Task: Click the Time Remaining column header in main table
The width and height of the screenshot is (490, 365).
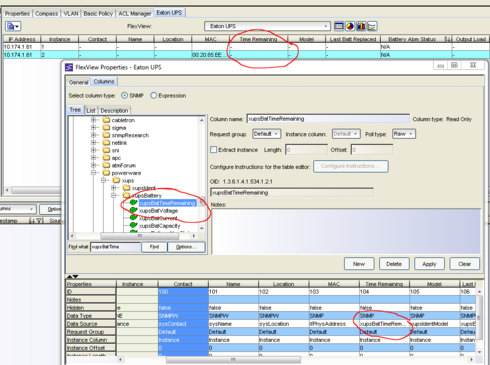Action: (x=258, y=39)
